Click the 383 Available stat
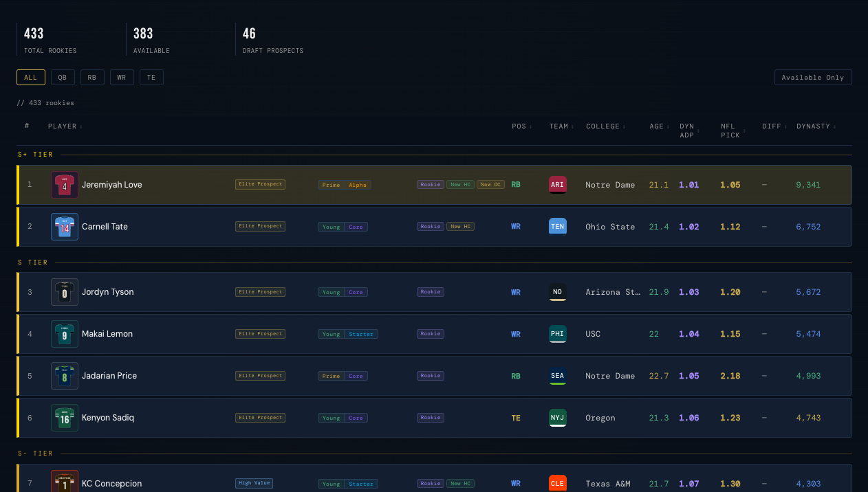The image size is (868, 492). [151, 40]
